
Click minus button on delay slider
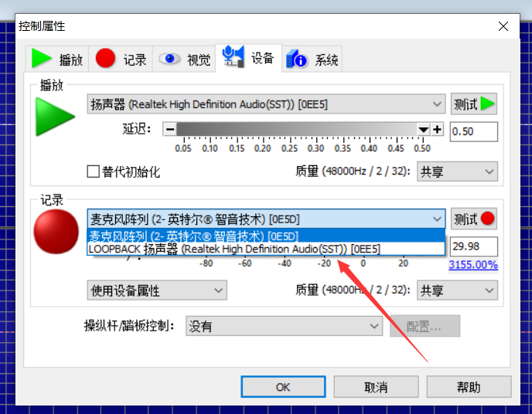pyautogui.click(x=170, y=130)
